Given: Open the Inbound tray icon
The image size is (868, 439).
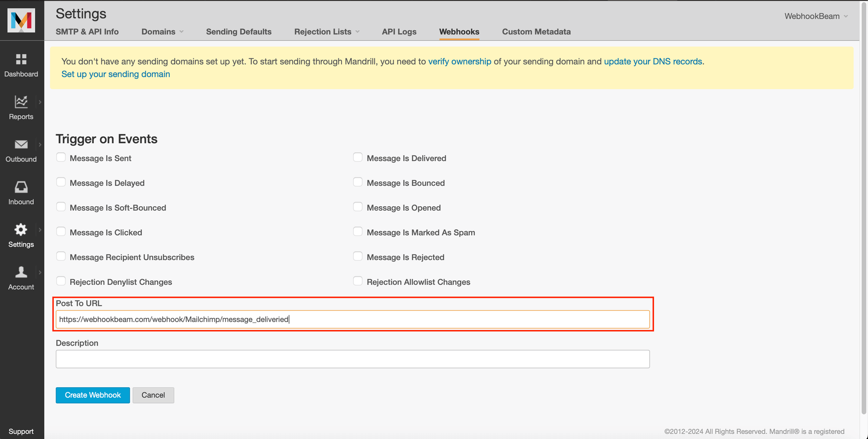Looking at the screenshot, I should click(x=21, y=187).
